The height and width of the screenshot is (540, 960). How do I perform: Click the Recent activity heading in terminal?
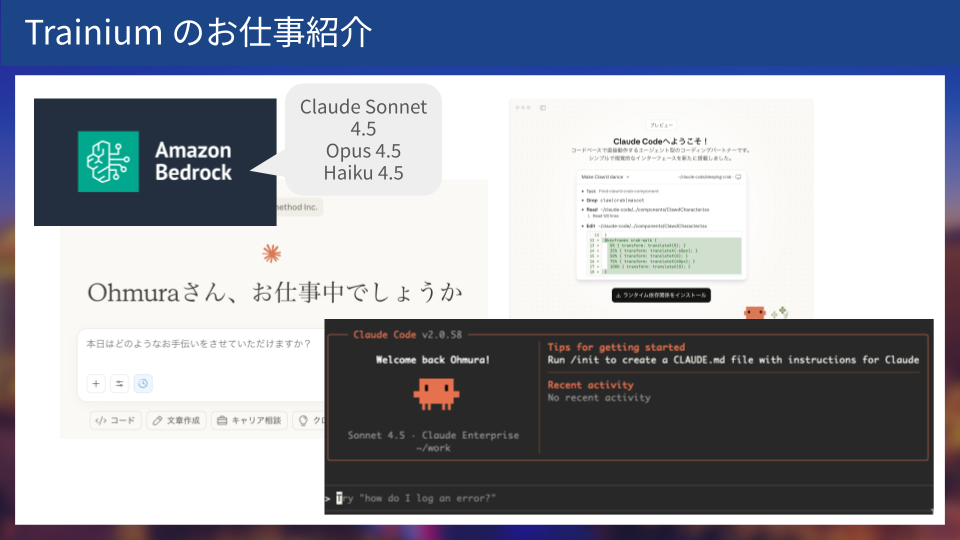(590, 384)
